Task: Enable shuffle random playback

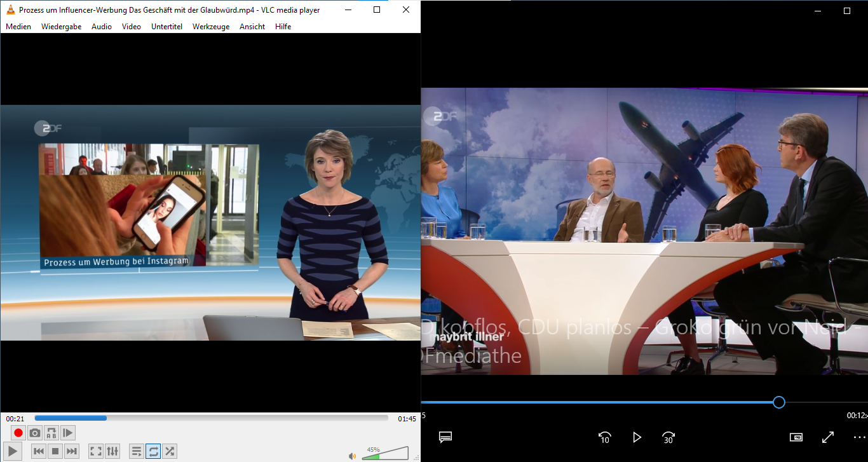Action: 170,451
